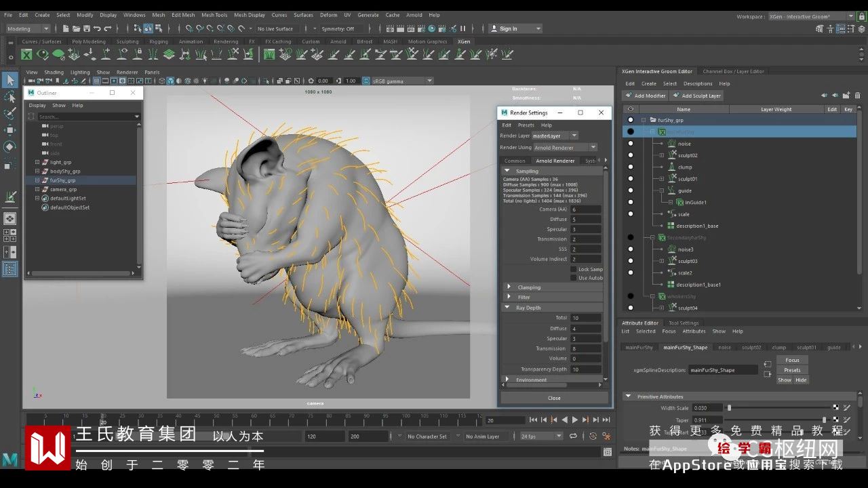Image resolution: width=868 pixels, height=488 pixels.
Task: Toggle visibility dot for sculpt02 layer
Action: click(x=631, y=155)
